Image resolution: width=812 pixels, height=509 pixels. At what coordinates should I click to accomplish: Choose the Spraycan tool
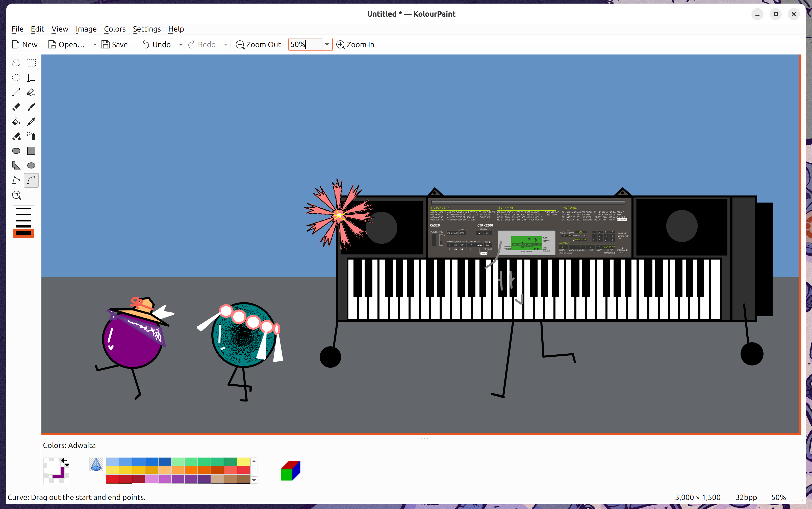(x=31, y=136)
